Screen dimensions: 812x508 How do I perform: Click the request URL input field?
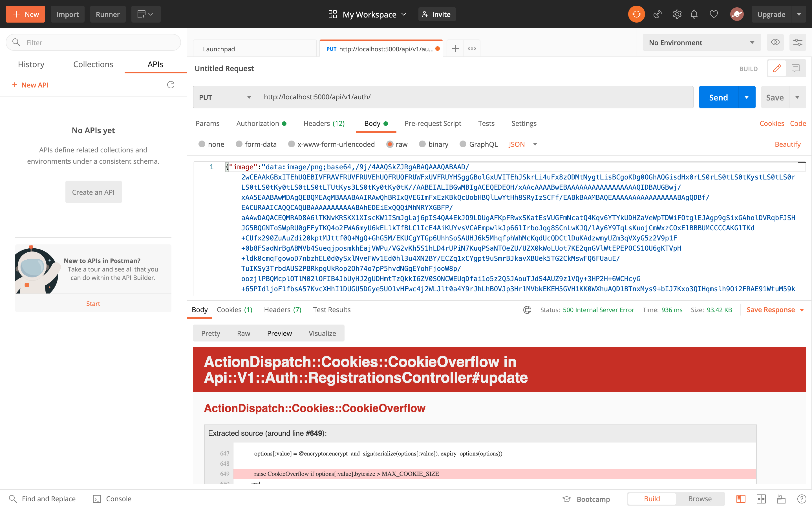tap(475, 97)
